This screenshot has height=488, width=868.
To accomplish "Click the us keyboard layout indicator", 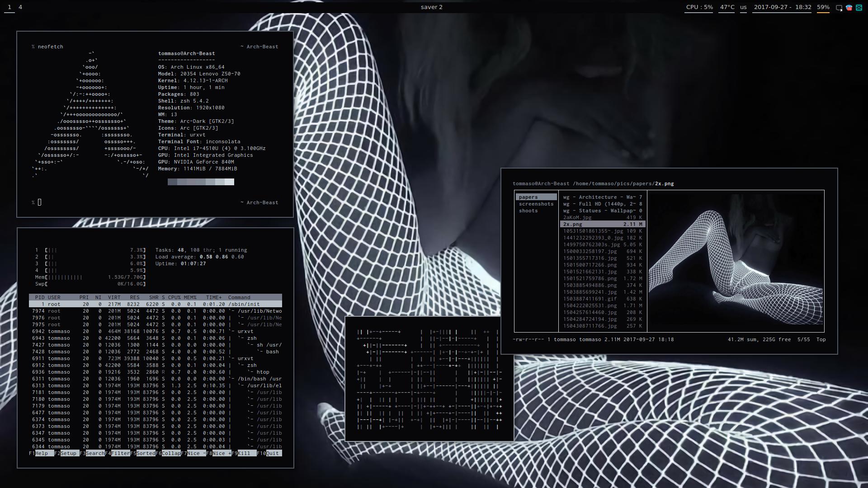I will pyautogui.click(x=743, y=7).
